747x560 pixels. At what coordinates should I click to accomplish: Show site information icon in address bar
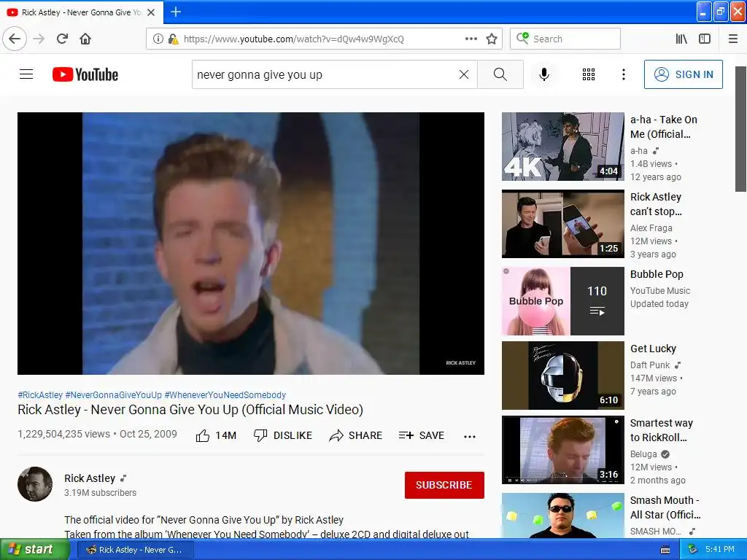(x=158, y=39)
